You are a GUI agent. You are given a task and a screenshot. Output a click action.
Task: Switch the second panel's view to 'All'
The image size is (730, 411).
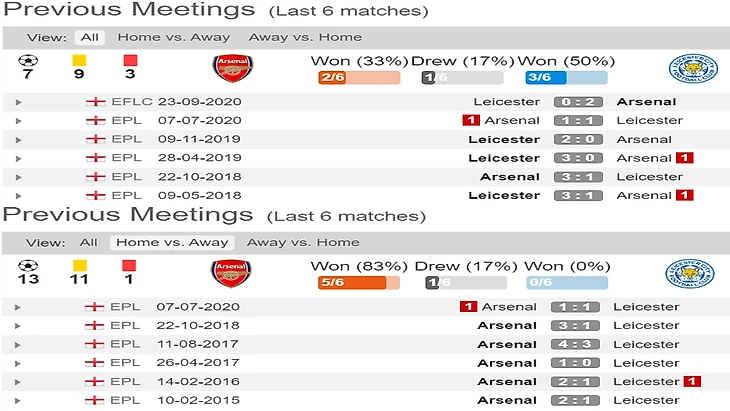point(89,242)
